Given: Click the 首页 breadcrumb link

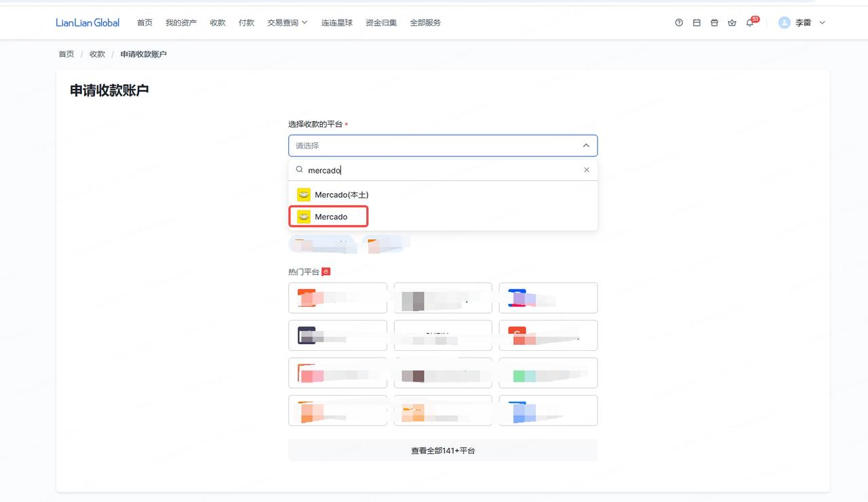Looking at the screenshot, I should [66, 54].
